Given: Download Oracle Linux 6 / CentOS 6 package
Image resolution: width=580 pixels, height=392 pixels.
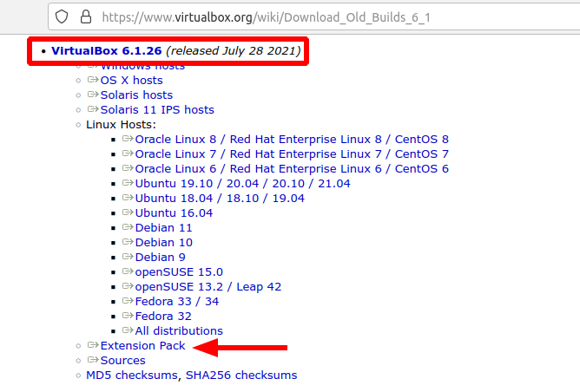Looking at the screenshot, I should point(292,169).
